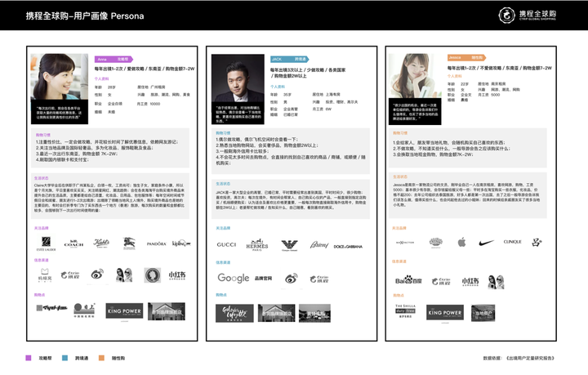Click the Ctrip logo in JACK's card
The height and width of the screenshot is (375, 588).
click(x=319, y=279)
